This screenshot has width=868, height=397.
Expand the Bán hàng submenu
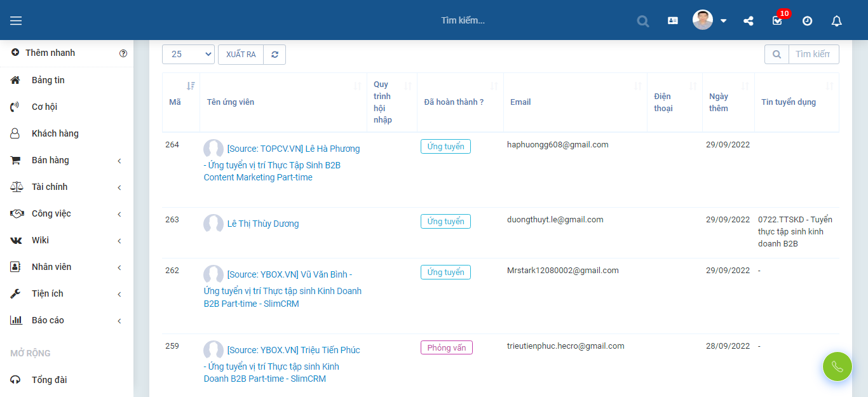point(67,160)
